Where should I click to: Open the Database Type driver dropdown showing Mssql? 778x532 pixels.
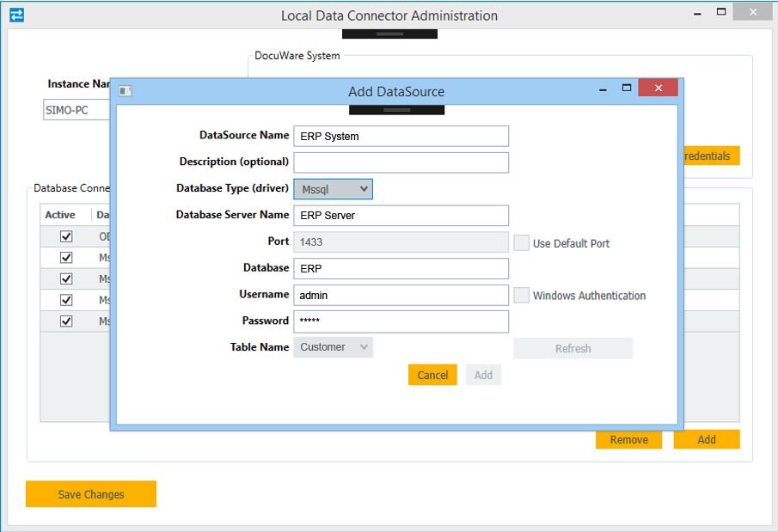[333, 188]
